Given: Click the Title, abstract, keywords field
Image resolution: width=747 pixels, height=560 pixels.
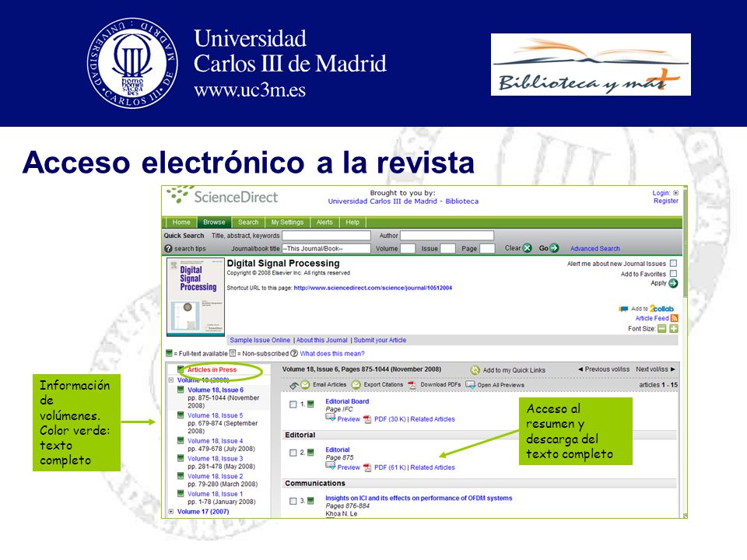Looking at the screenshot, I should pos(326,236).
